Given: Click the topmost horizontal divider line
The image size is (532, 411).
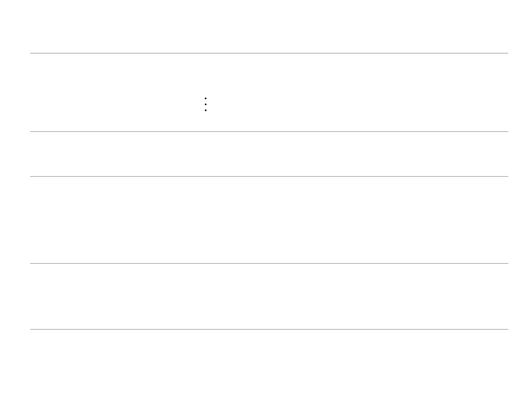Looking at the screenshot, I should point(269,53).
